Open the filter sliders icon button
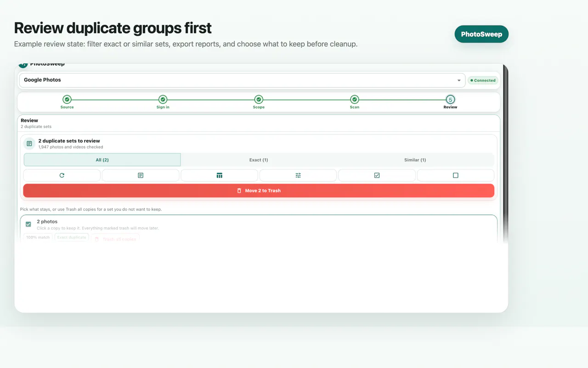 coord(298,175)
